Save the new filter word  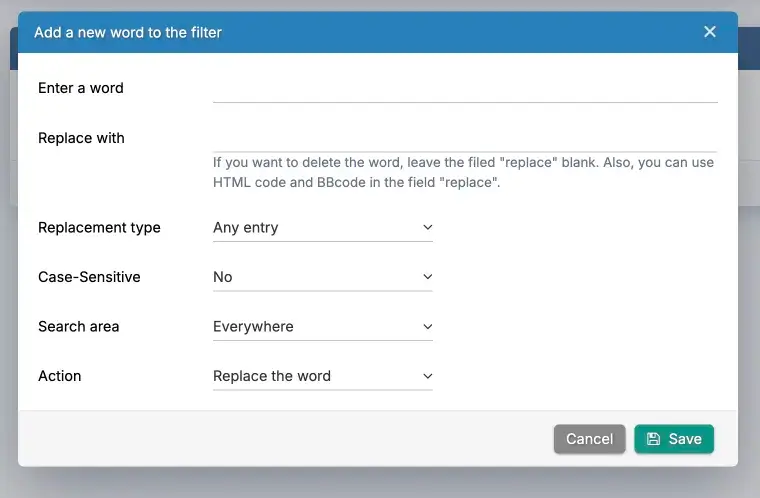tap(674, 439)
